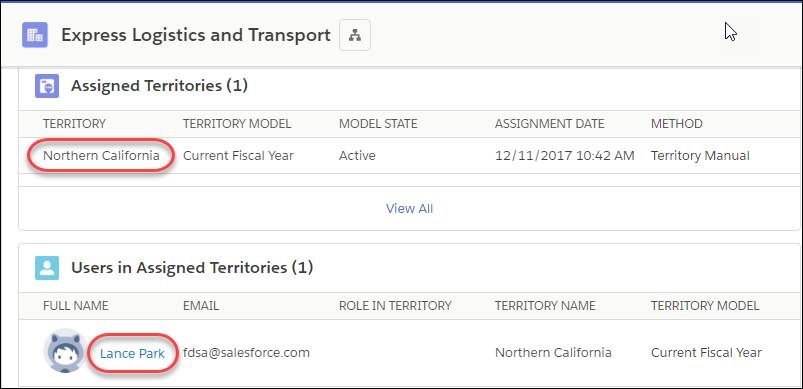The width and height of the screenshot is (803, 389).
Task: Click the ASSIGNMENT DATE column header
Action: click(550, 124)
